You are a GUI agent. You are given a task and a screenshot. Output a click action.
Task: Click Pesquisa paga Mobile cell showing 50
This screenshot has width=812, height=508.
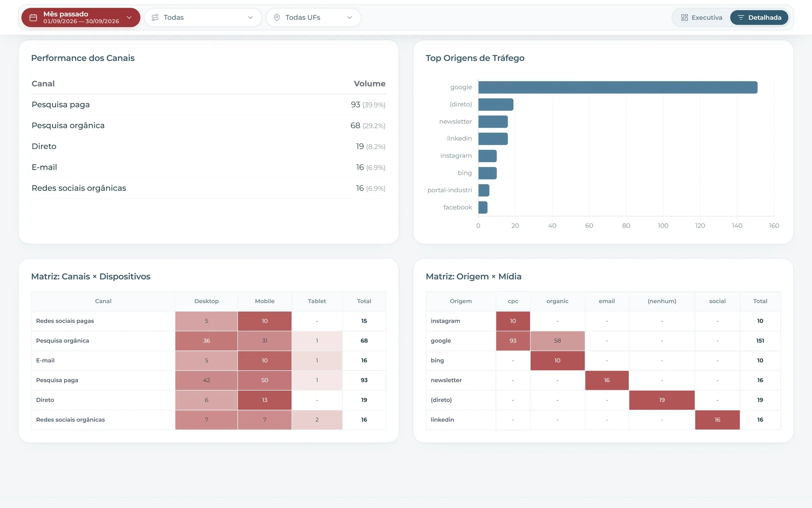265,380
